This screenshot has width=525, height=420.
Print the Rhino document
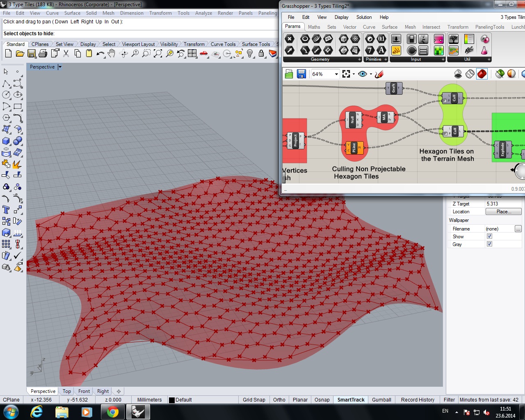[x=43, y=53]
